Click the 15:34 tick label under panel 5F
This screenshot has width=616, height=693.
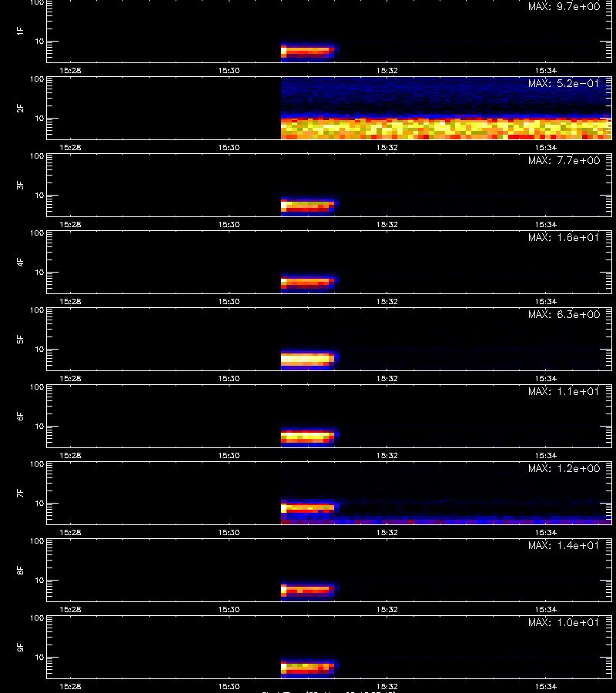[546, 378]
